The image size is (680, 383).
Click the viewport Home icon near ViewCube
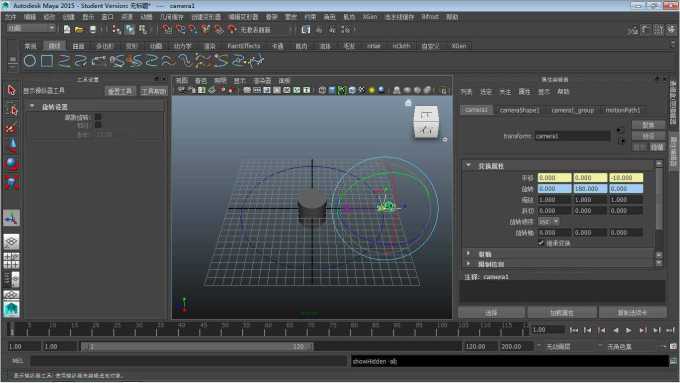point(408,103)
